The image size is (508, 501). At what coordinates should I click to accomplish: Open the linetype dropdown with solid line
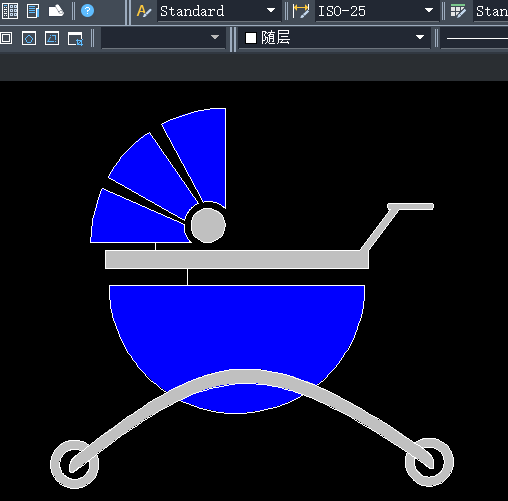click(474, 38)
